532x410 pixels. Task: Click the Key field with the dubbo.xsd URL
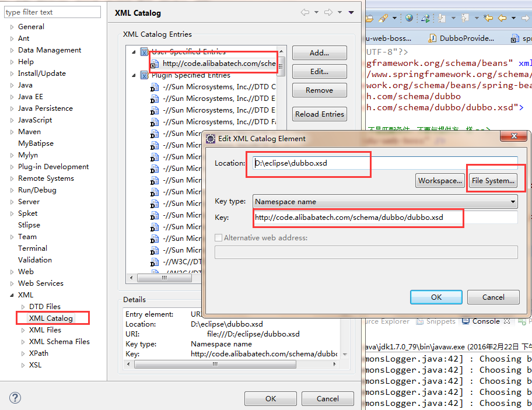pyautogui.click(x=385, y=218)
